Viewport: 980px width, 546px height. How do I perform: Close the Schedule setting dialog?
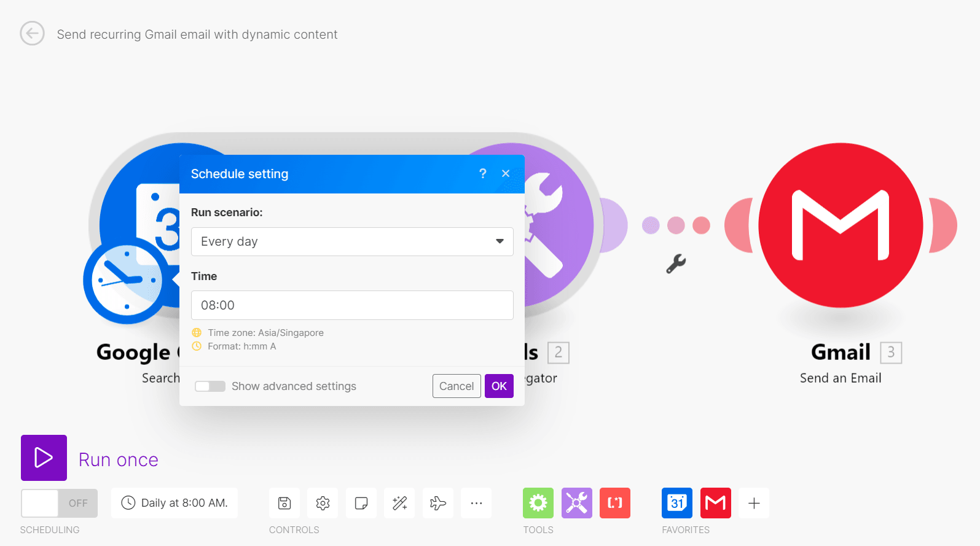pos(506,174)
